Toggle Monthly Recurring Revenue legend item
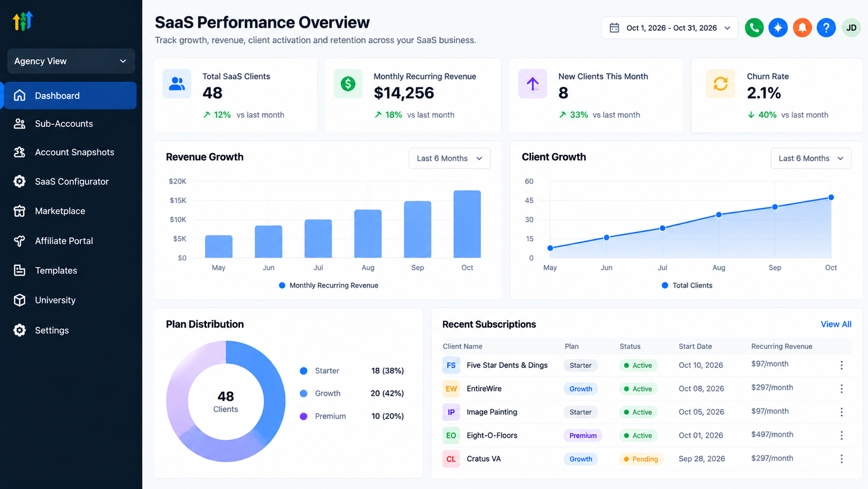868x489 pixels. pyautogui.click(x=329, y=285)
